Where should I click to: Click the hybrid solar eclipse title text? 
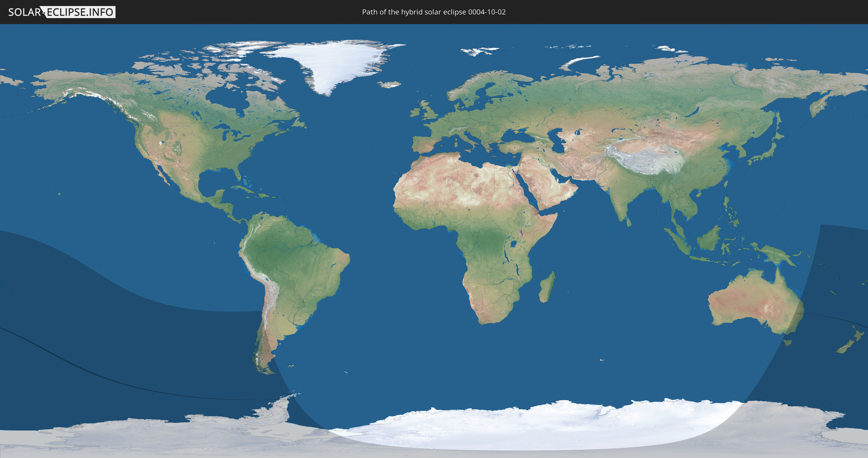434,12
